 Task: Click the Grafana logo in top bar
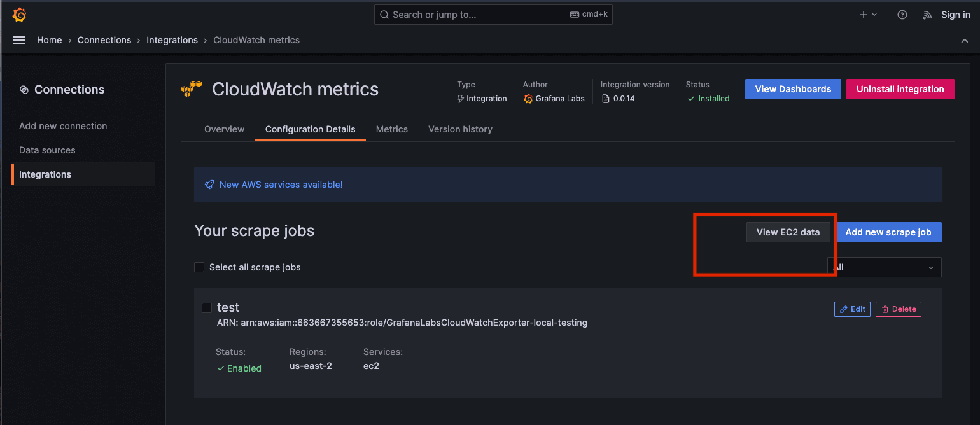[x=19, y=14]
